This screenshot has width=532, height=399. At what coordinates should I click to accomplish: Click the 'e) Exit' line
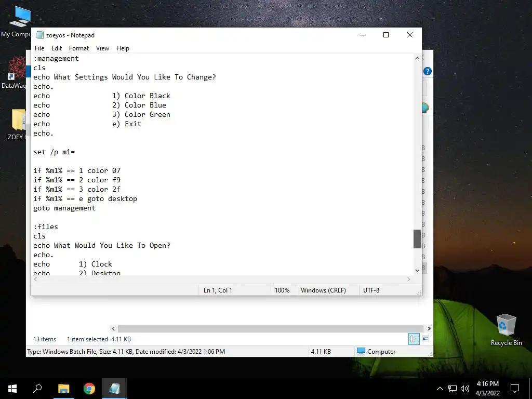127,124
